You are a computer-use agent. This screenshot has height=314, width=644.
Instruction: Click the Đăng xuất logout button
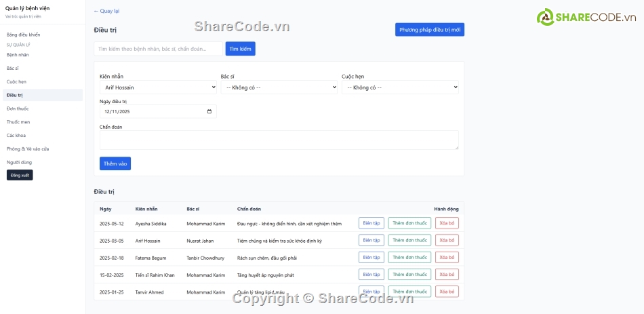coord(20,175)
